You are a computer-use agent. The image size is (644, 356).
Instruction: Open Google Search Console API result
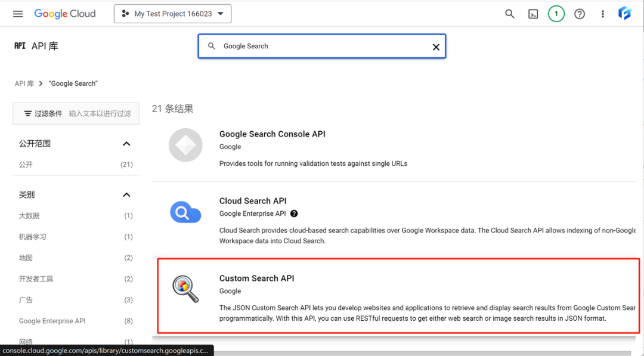(273, 134)
